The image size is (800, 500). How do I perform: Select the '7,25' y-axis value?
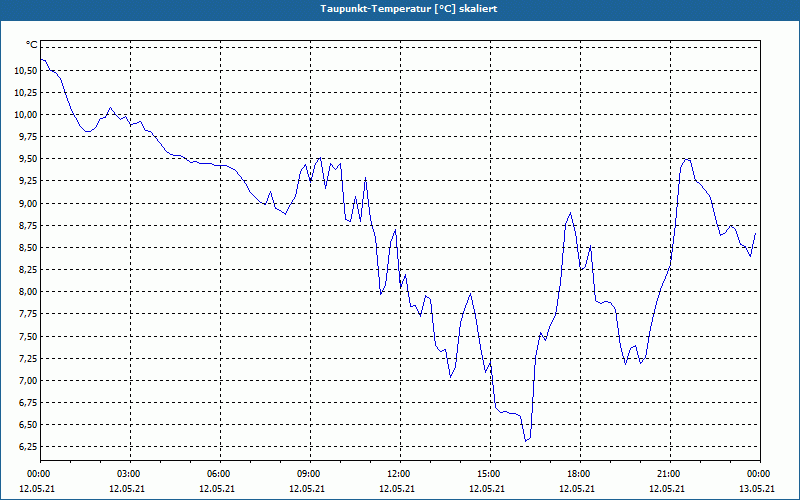(x=28, y=359)
